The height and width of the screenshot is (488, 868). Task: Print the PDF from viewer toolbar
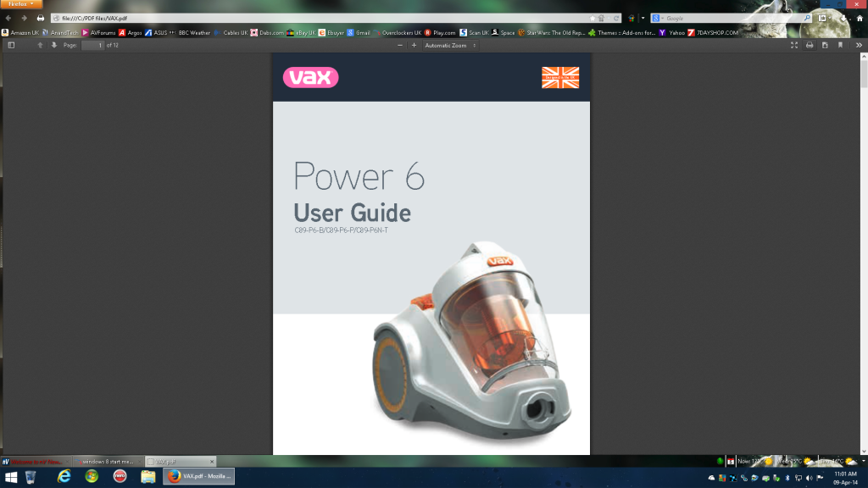[x=810, y=46]
